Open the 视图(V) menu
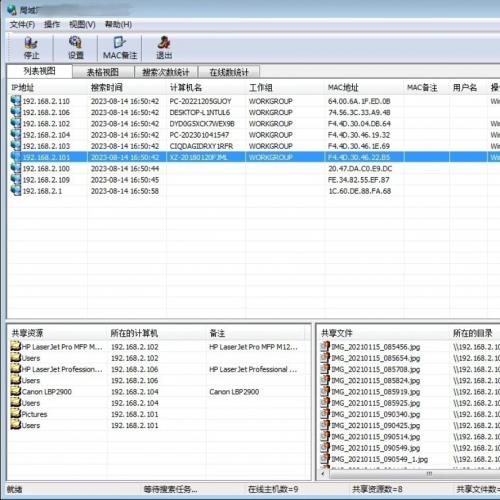Screen dimensions: 500x500 coord(82,25)
